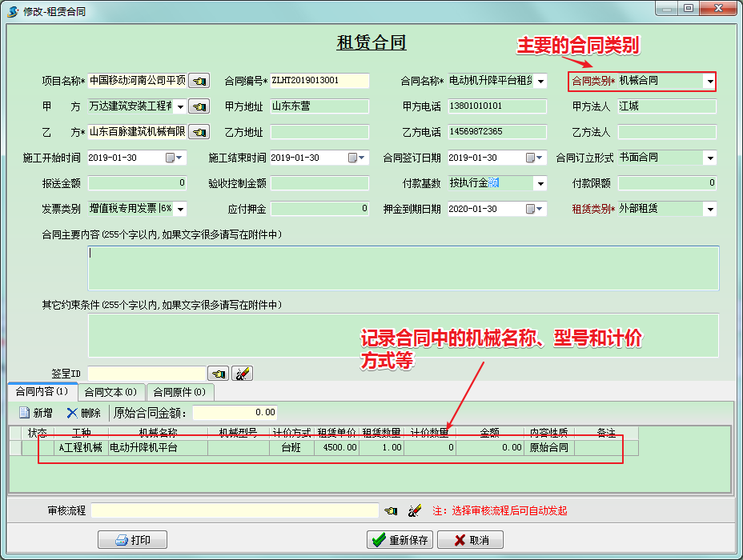Click the 工种 column header
Viewport: 743px width, 560px height.
(82, 433)
